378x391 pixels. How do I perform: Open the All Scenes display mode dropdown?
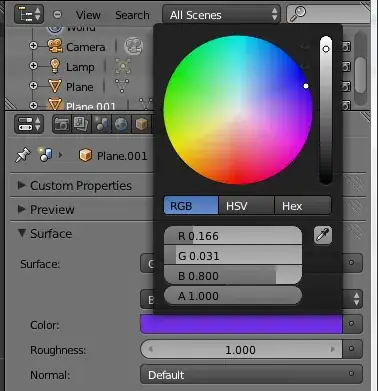221,15
